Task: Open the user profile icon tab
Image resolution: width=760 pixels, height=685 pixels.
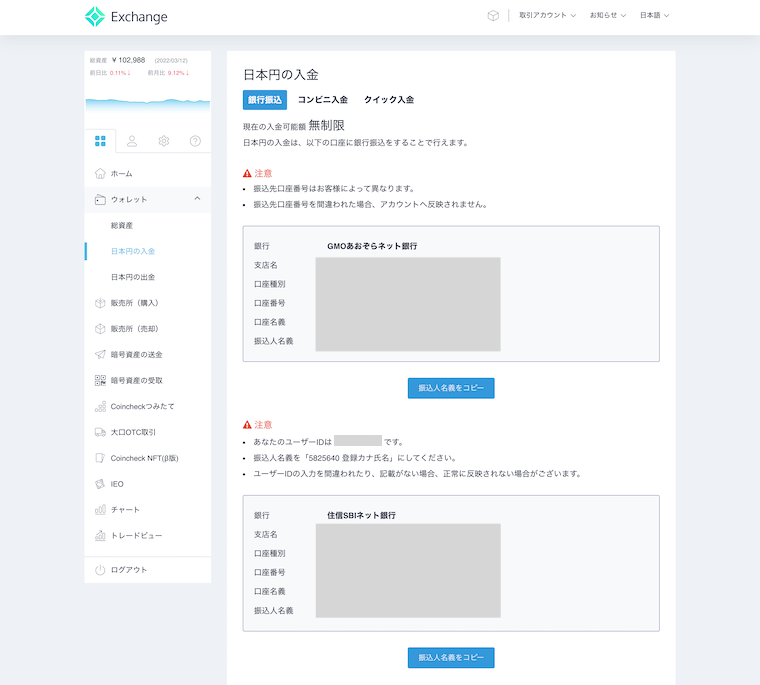Action: pos(132,141)
